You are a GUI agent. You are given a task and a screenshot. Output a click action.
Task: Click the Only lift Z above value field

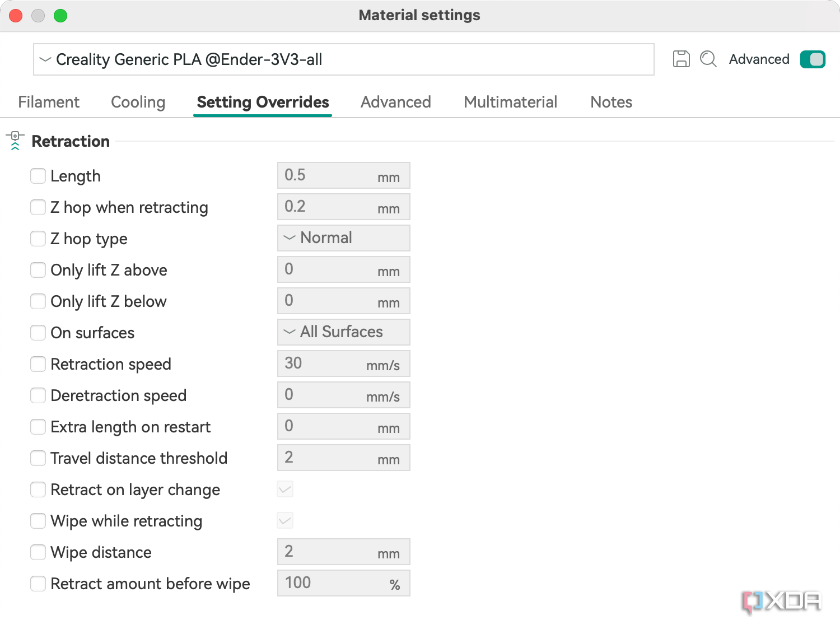point(344,269)
